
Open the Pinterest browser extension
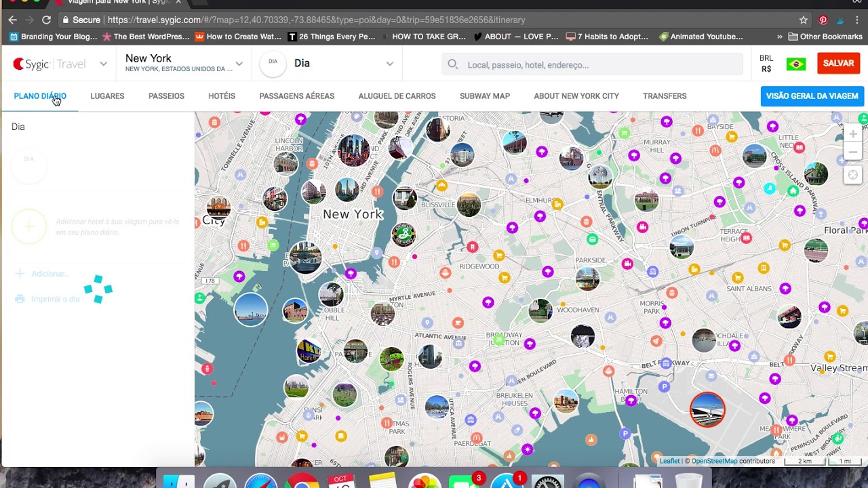coord(823,20)
